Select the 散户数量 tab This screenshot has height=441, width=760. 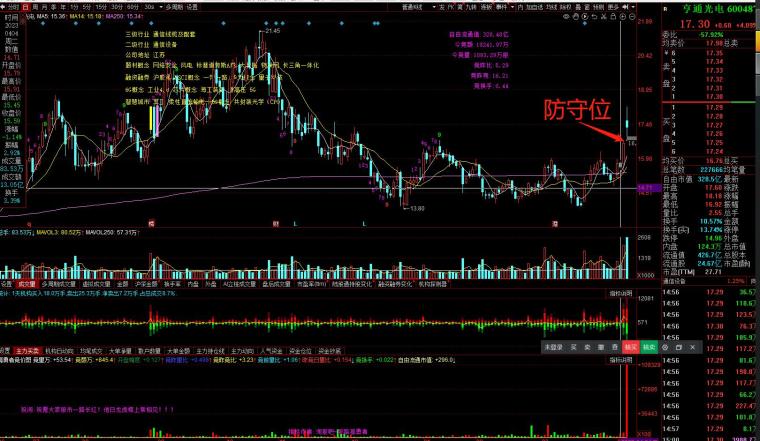click(x=149, y=350)
